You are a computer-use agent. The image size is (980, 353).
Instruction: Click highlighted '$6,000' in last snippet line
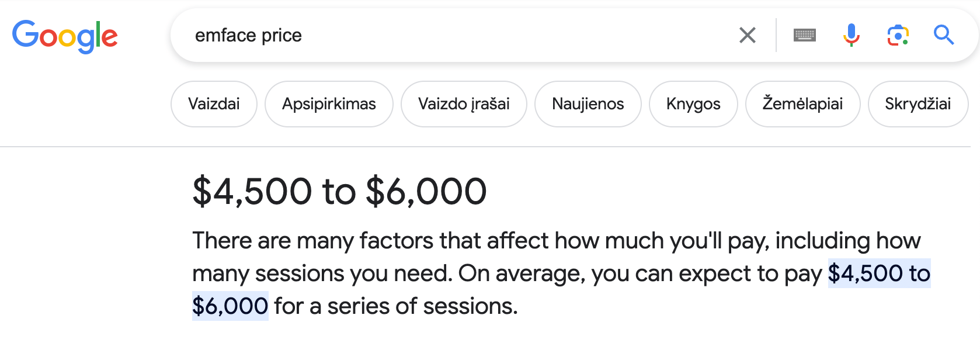click(x=230, y=306)
